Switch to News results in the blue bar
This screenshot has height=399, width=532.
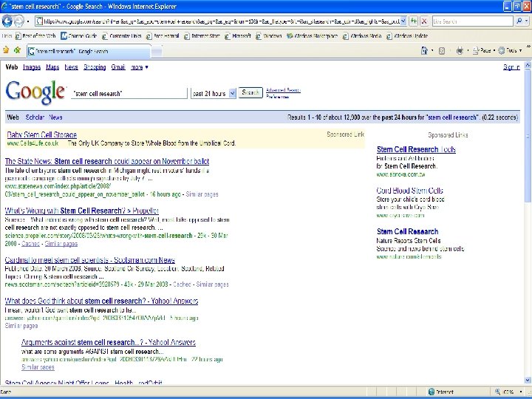[55, 117]
